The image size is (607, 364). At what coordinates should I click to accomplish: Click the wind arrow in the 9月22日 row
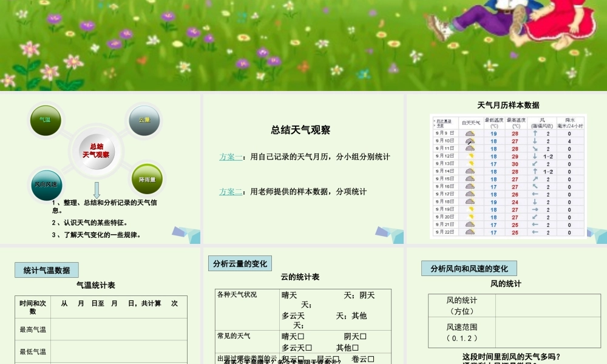535,232
